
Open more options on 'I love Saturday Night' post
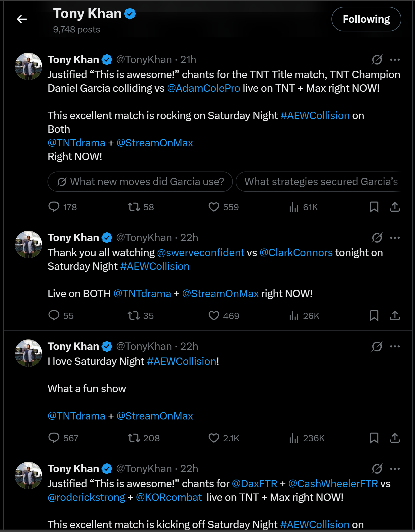pyautogui.click(x=395, y=346)
